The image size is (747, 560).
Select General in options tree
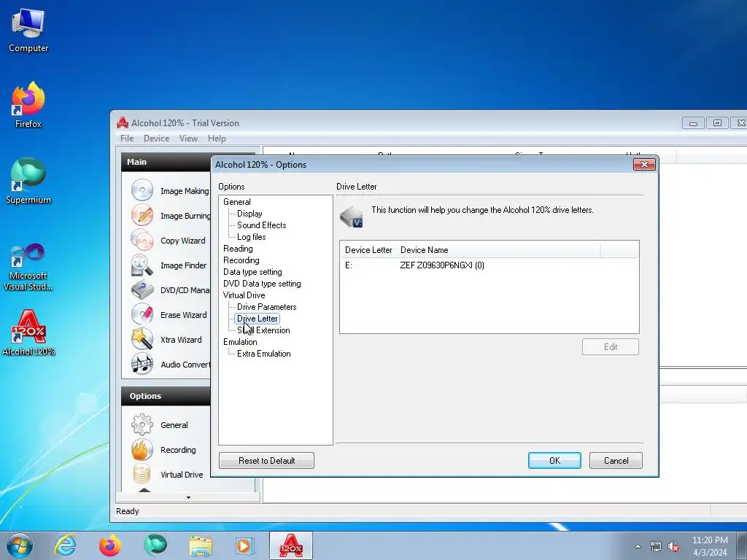click(237, 202)
